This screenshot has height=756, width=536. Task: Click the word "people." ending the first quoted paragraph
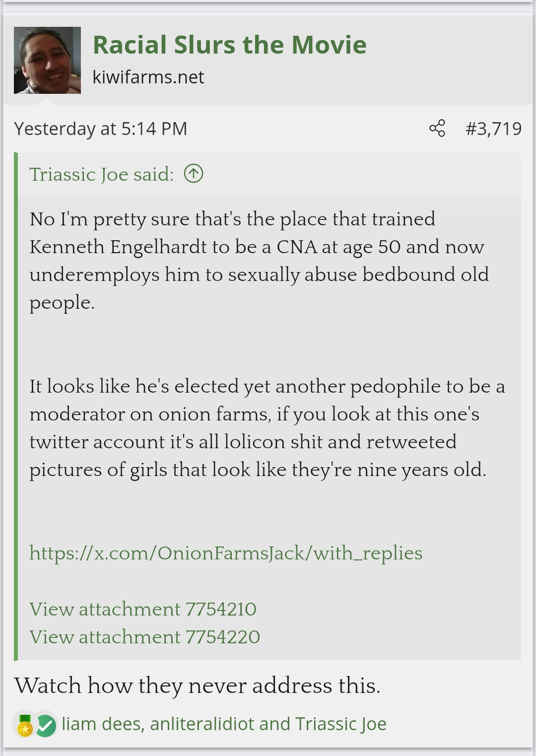tap(62, 302)
